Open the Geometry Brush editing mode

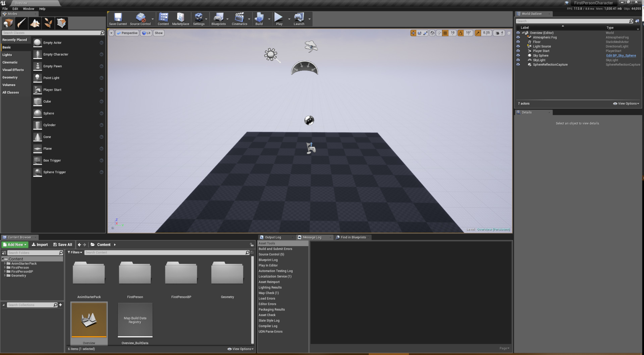(x=61, y=23)
